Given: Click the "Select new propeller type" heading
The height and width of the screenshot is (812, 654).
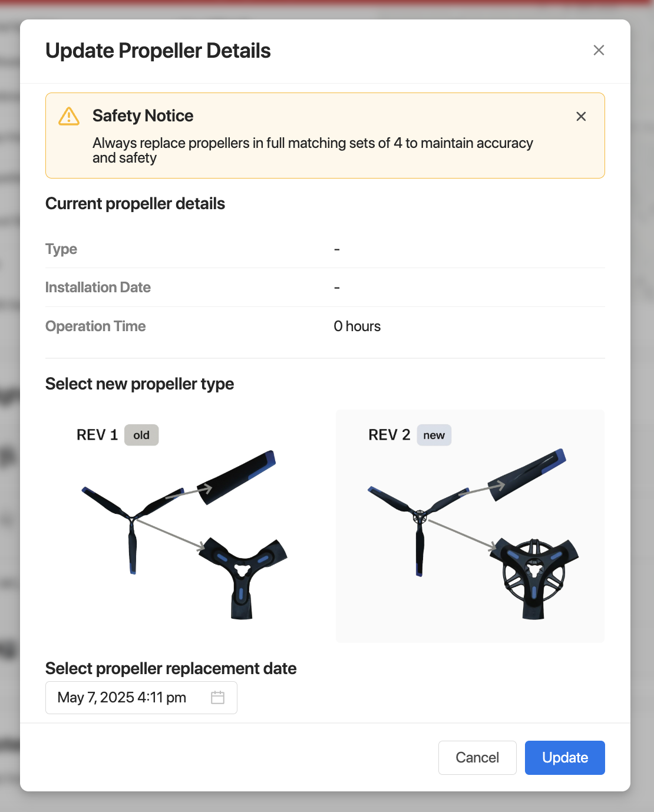Looking at the screenshot, I should pos(140,384).
